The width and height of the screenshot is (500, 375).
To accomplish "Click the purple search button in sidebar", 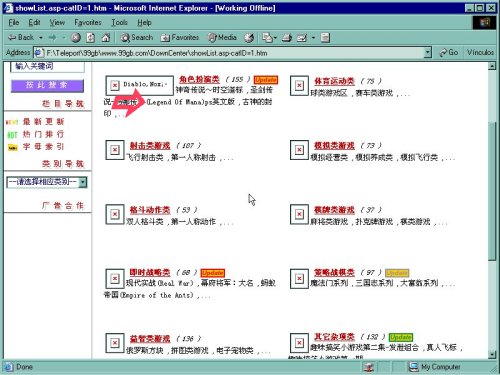I will [47, 86].
